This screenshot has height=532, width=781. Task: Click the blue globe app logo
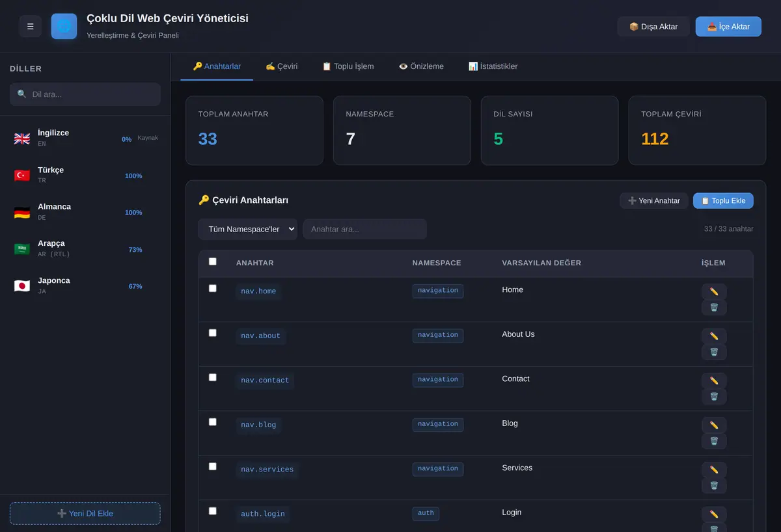point(64,27)
